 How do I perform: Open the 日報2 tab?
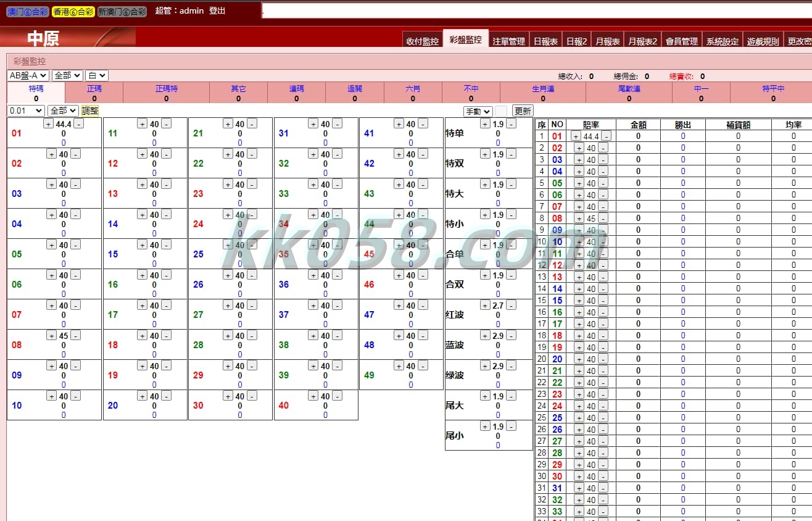click(577, 41)
